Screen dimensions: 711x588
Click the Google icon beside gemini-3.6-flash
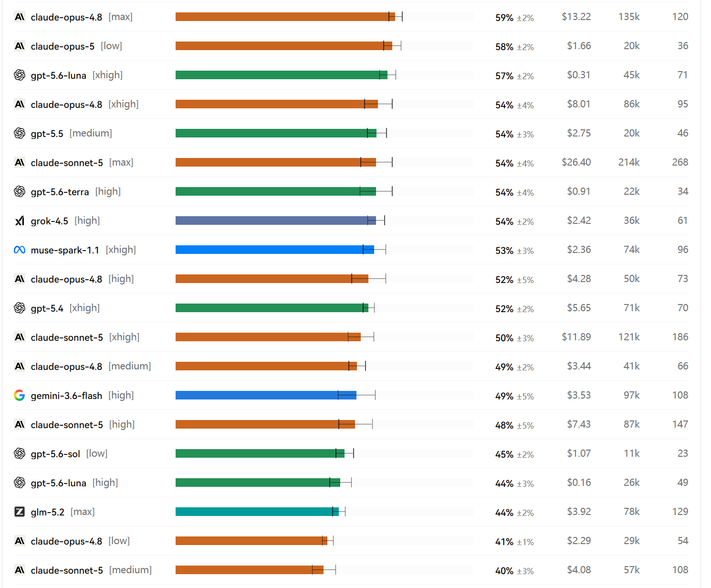(x=20, y=395)
